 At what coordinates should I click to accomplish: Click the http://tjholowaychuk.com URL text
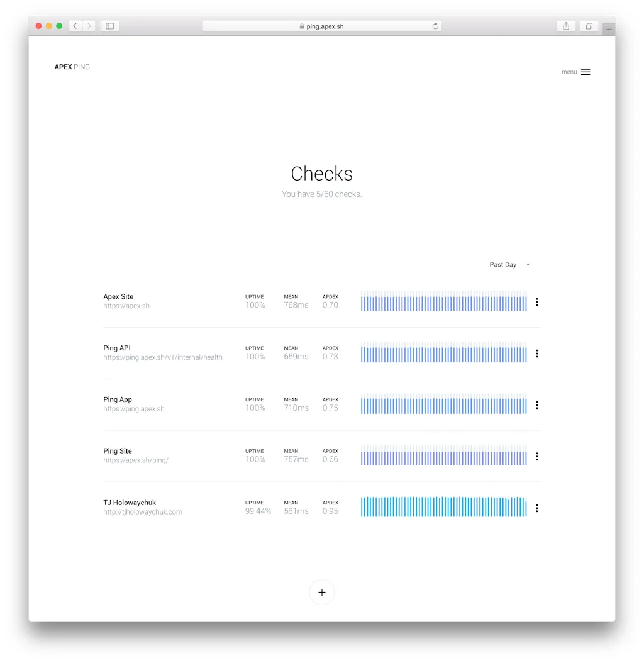tap(143, 512)
